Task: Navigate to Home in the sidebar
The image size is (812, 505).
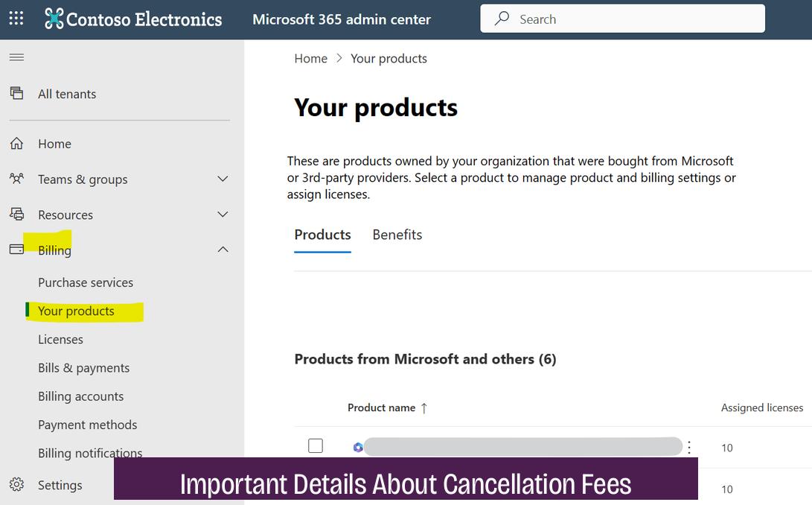Action: click(x=54, y=144)
